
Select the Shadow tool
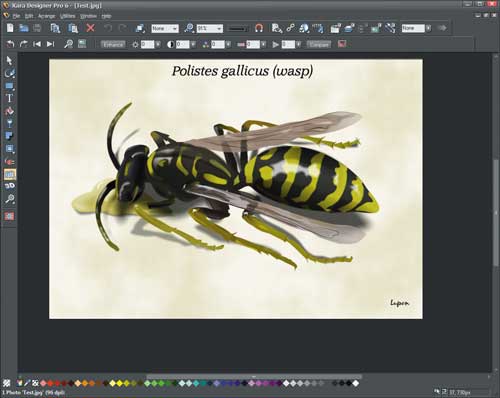(10, 136)
